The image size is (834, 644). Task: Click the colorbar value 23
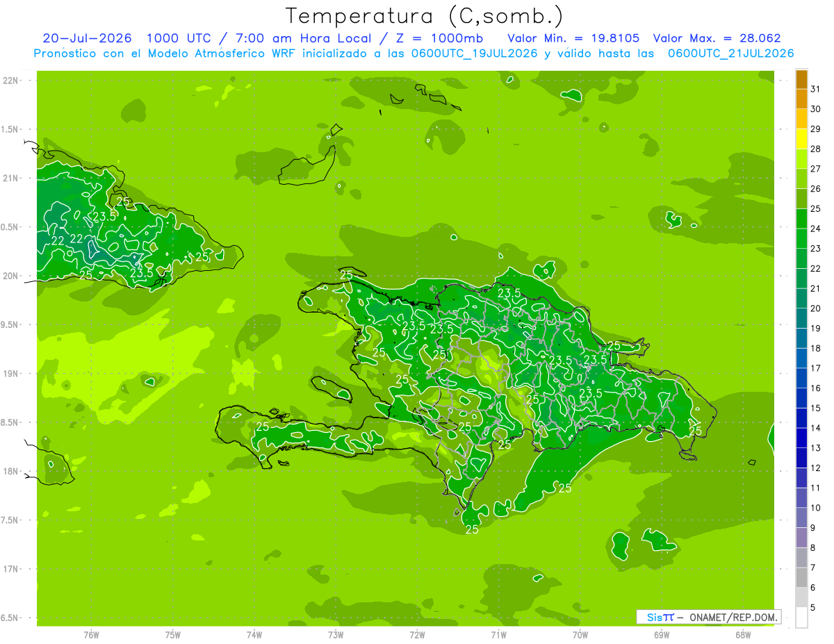[815, 249]
